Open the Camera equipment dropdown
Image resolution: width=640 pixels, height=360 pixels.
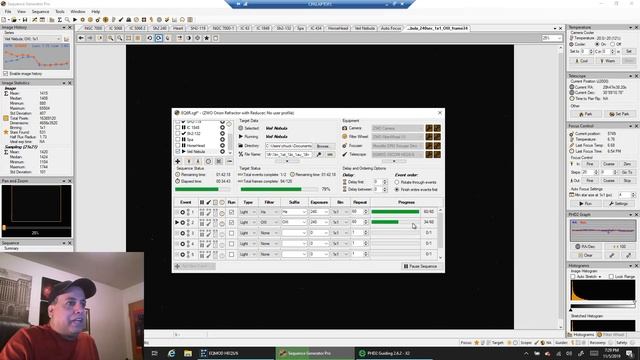point(398,128)
